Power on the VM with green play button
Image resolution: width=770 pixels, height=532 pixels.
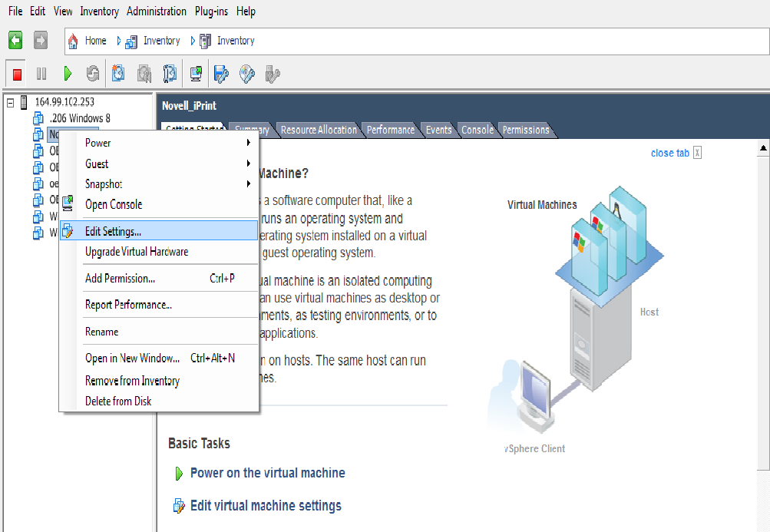point(68,74)
